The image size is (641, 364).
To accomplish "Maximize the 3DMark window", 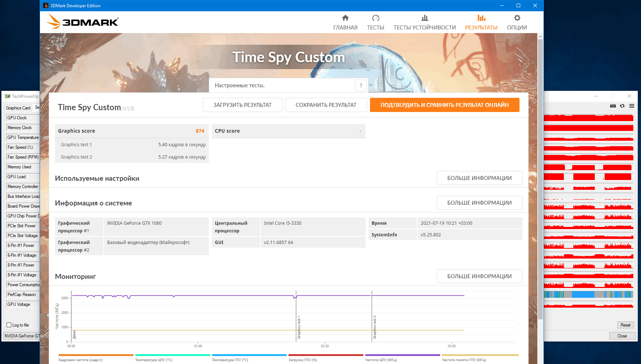I will [x=518, y=5].
